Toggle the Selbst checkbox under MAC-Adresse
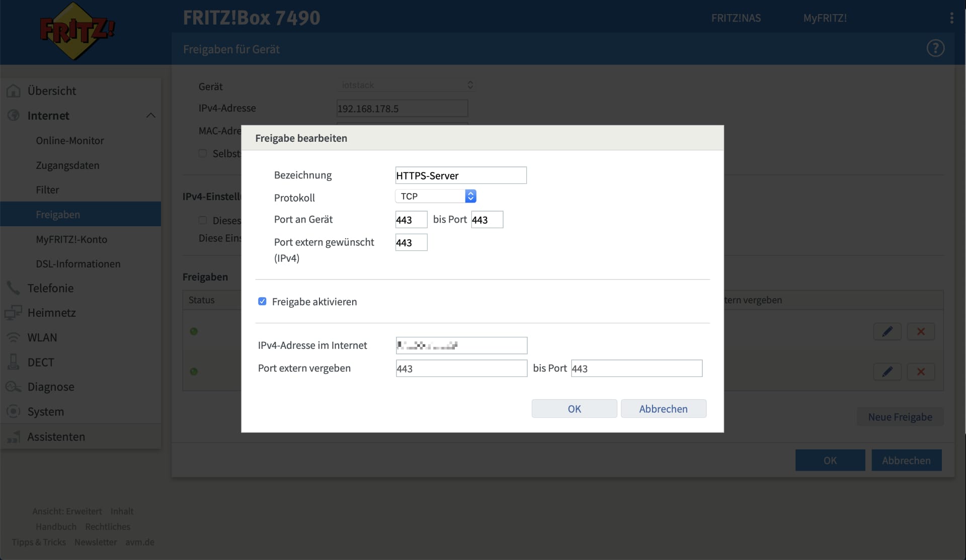 [x=203, y=153]
